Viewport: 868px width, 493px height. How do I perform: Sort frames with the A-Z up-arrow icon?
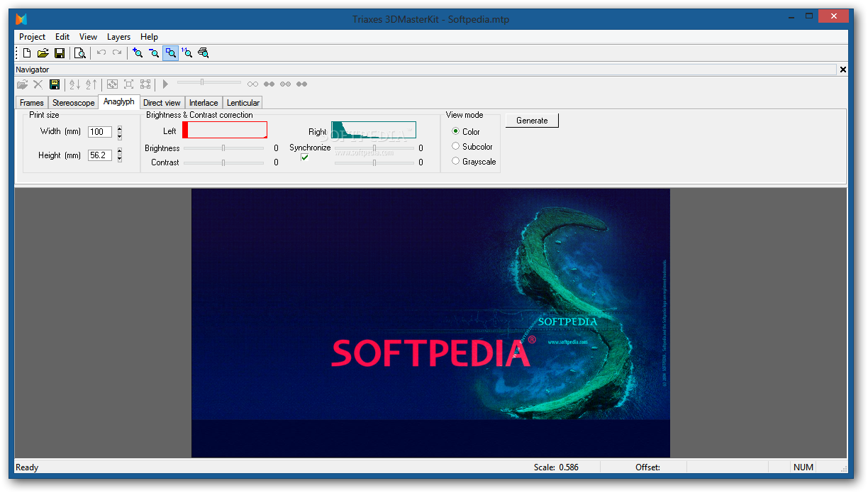click(x=91, y=84)
